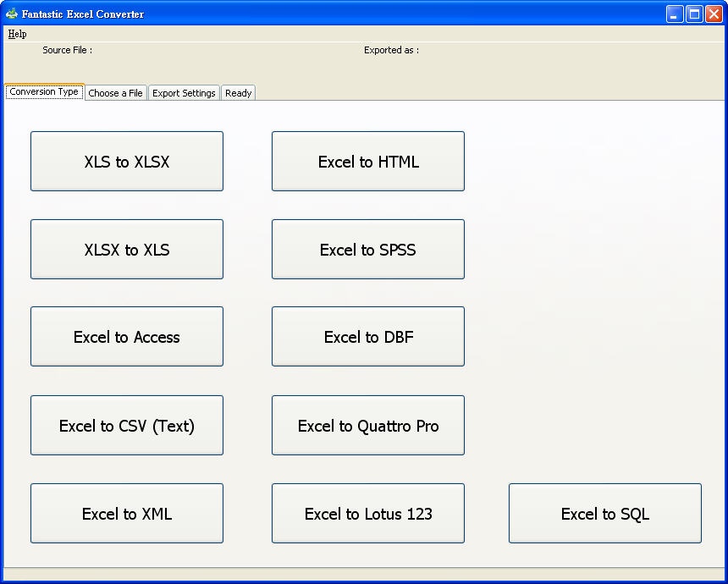The height and width of the screenshot is (584, 728).
Task: Open the Choose a File tab
Action: point(116,93)
